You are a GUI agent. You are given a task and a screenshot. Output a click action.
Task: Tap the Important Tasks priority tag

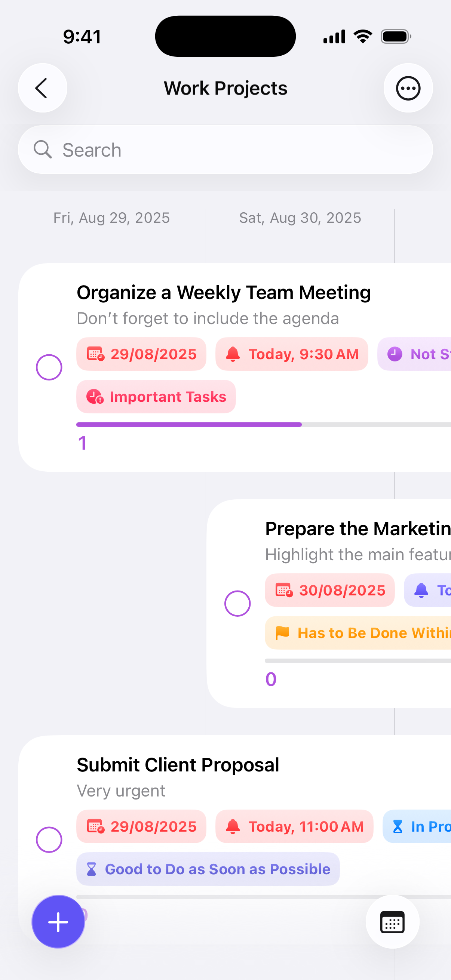point(156,397)
